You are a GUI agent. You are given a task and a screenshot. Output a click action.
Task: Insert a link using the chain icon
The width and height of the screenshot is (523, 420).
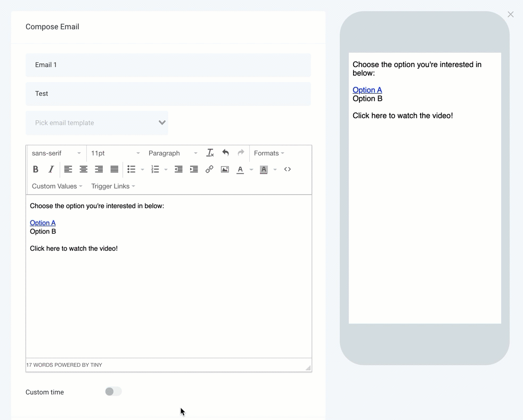click(209, 169)
